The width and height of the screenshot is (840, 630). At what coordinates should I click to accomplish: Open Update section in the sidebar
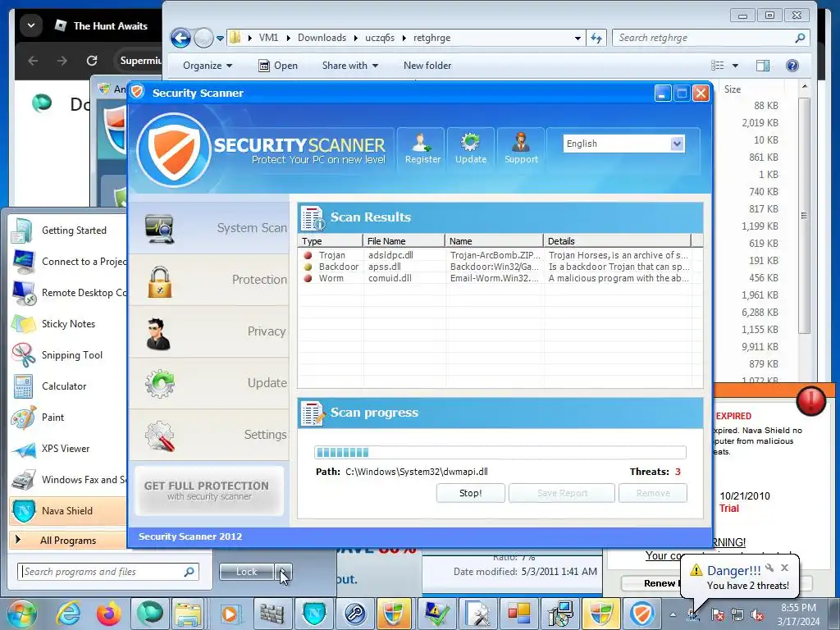[x=209, y=383]
